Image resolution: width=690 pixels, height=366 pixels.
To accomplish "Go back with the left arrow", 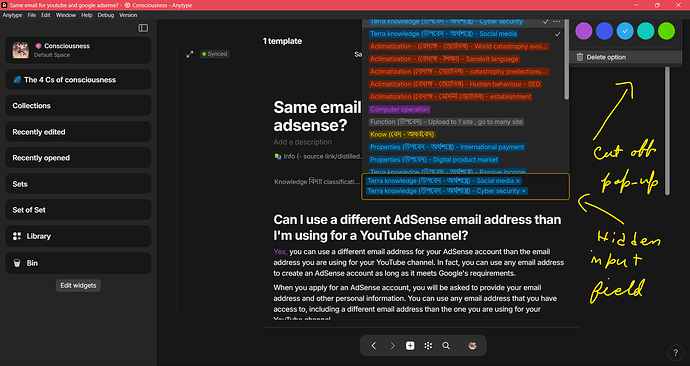I will tap(374, 346).
